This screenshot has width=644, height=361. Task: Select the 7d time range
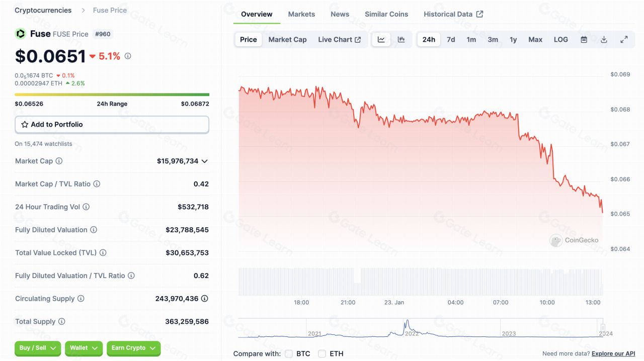451,40
